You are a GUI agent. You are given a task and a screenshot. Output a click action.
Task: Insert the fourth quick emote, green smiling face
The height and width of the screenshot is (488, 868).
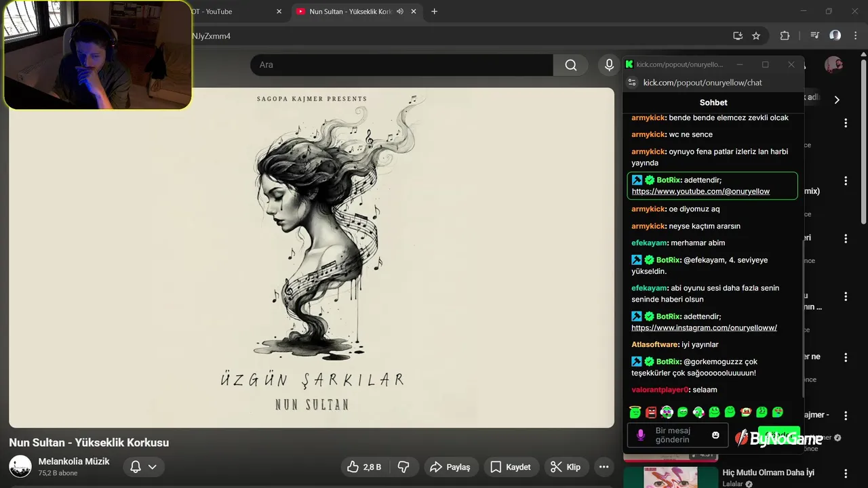pyautogui.click(x=683, y=412)
